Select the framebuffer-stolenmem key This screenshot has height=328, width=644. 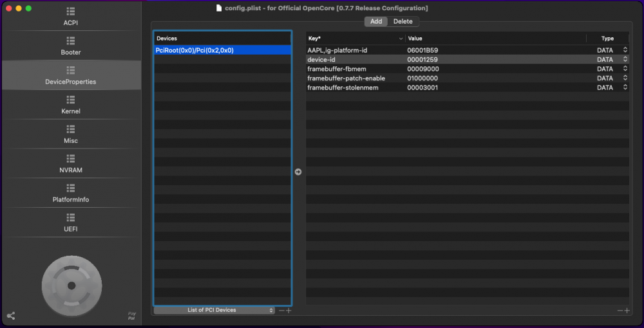[343, 87]
